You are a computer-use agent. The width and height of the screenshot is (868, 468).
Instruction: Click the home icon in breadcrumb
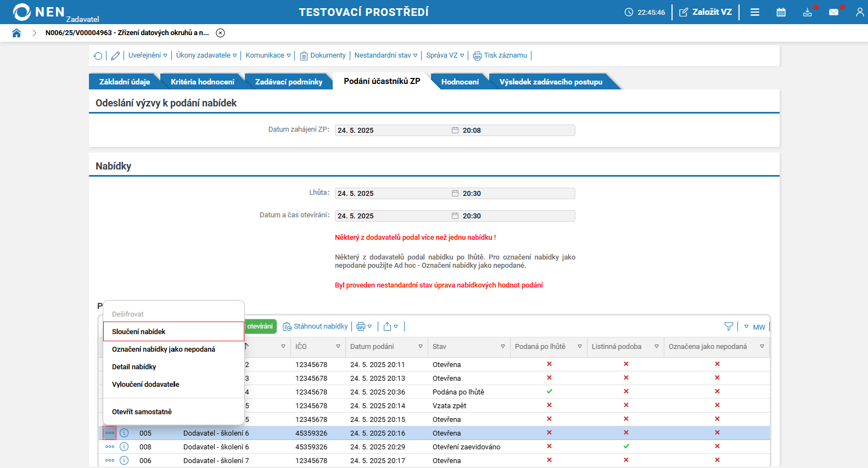click(x=16, y=33)
